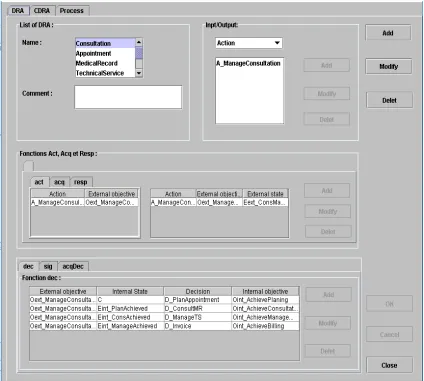
Task: Click the name list scroll-up arrow
Action: point(139,42)
